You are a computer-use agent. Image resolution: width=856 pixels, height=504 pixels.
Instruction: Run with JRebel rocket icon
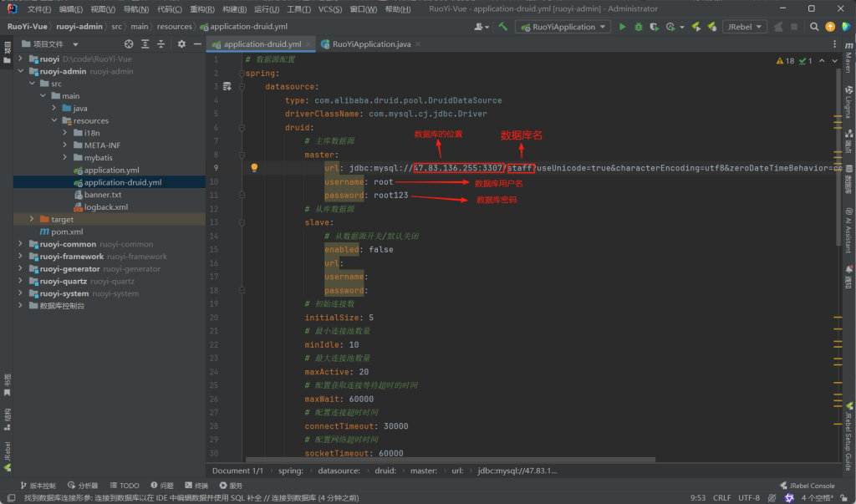(x=696, y=27)
